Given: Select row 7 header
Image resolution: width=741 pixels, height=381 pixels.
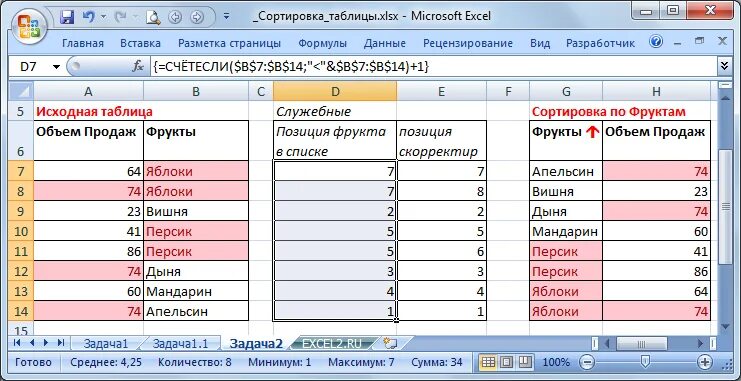Looking at the screenshot, I should pyautogui.click(x=22, y=171).
